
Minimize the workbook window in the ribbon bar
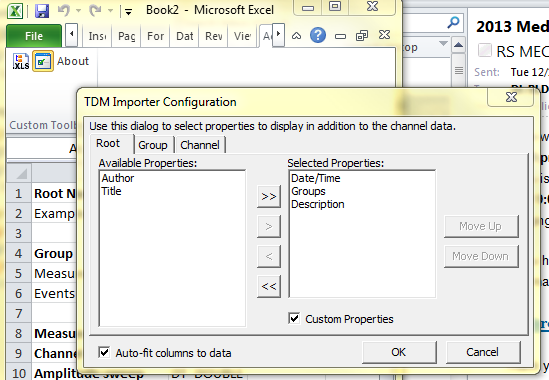(x=340, y=36)
